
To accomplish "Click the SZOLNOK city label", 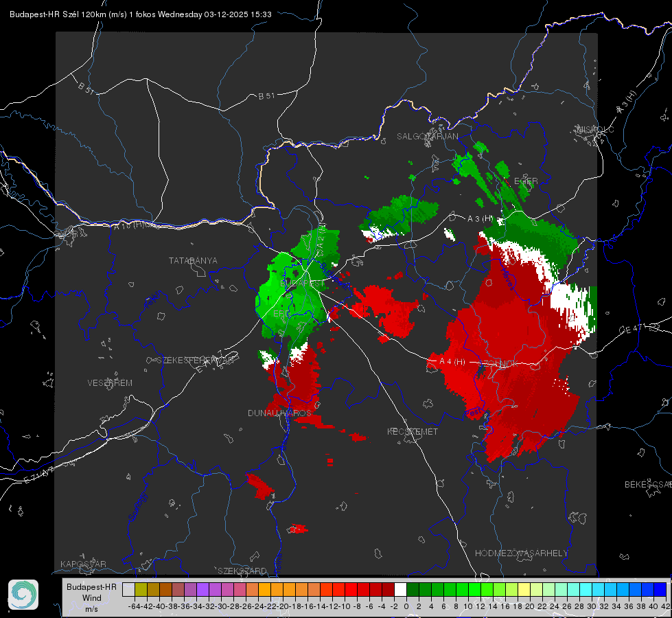I will click(x=498, y=364).
